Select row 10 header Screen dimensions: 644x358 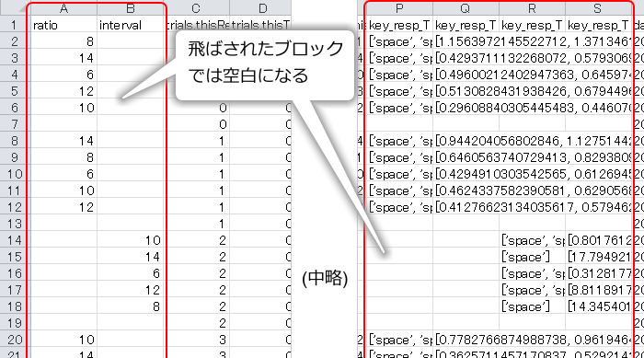[x=15, y=174]
